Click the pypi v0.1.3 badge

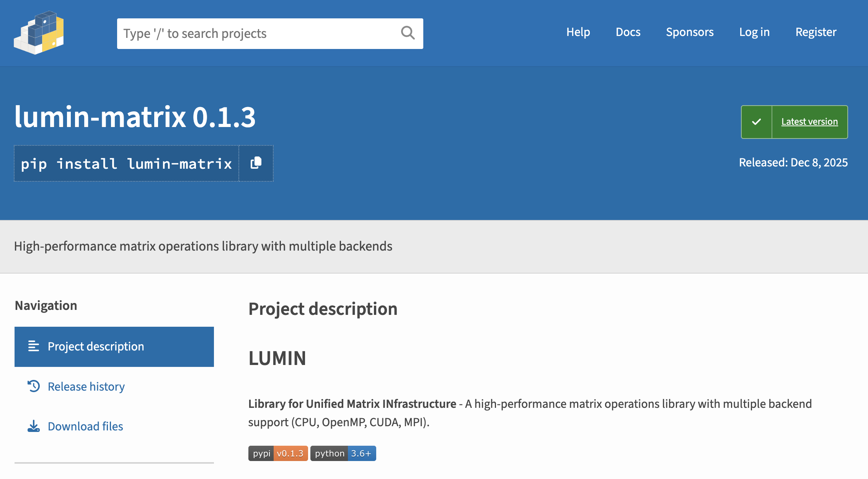[x=278, y=453]
